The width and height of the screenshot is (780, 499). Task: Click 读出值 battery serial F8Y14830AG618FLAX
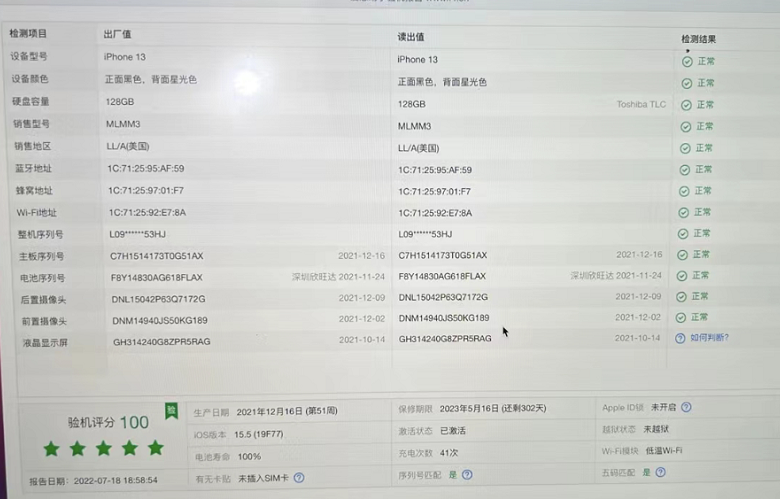tap(442, 276)
